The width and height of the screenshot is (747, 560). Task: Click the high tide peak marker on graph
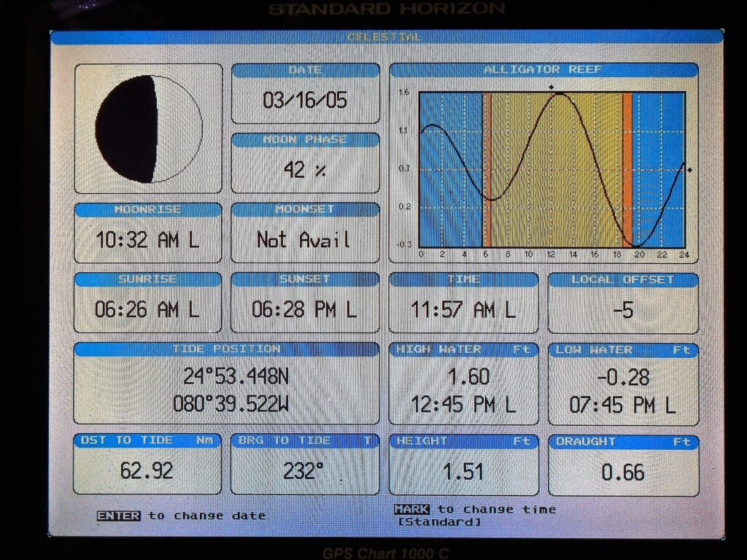click(x=551, y=87)
